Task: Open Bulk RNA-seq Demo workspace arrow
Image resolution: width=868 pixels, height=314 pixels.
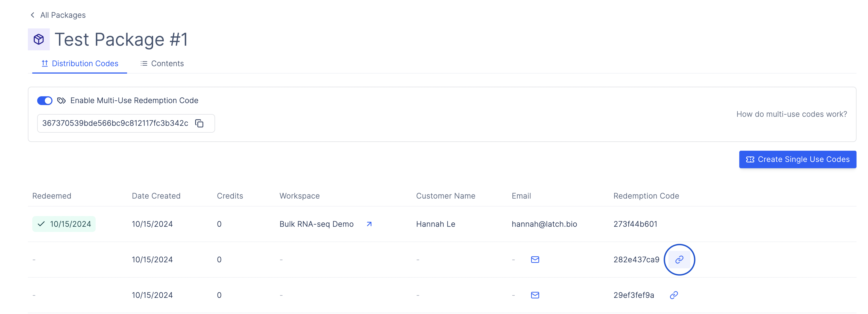Action: 369,224
